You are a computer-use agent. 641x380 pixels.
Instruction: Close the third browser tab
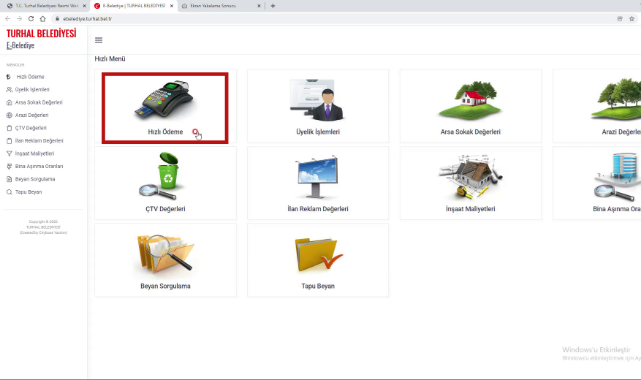pyautogui.click(x=259, y=6)
